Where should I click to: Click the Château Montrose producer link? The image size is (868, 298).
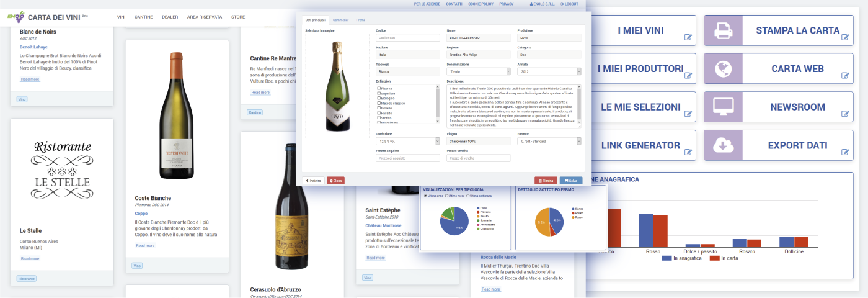click(383, 225)
